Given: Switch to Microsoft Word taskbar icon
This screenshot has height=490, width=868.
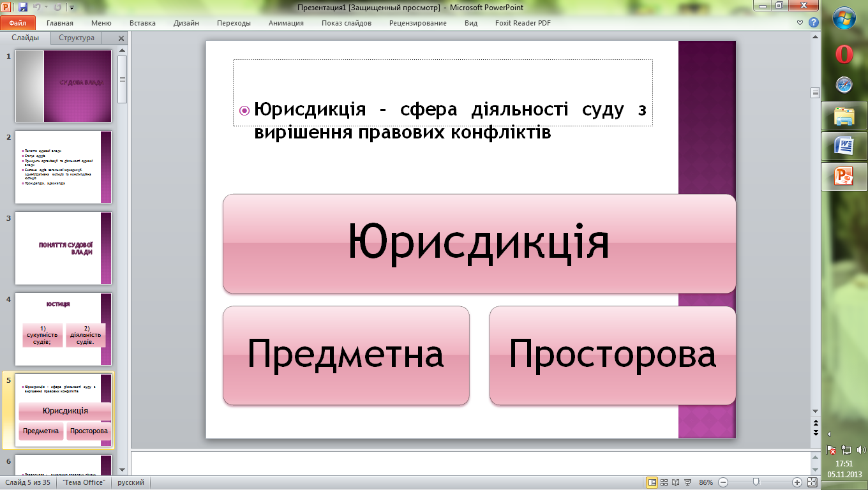Looking at the screenshot, I should (844, 146).
